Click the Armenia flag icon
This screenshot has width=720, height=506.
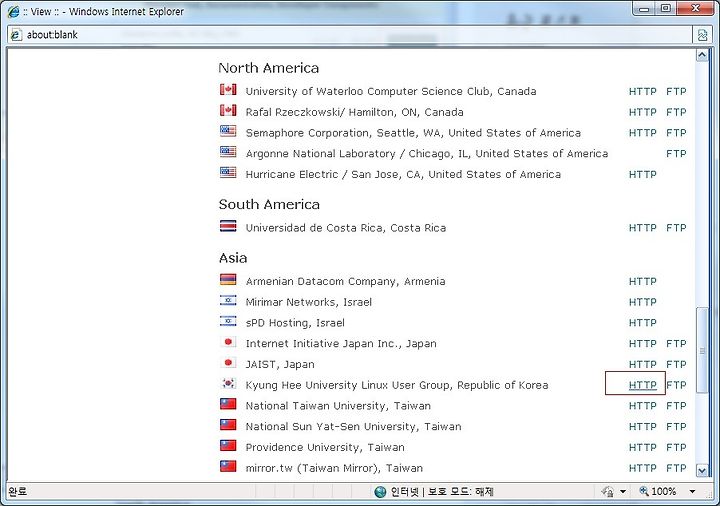tap(228, 279)
